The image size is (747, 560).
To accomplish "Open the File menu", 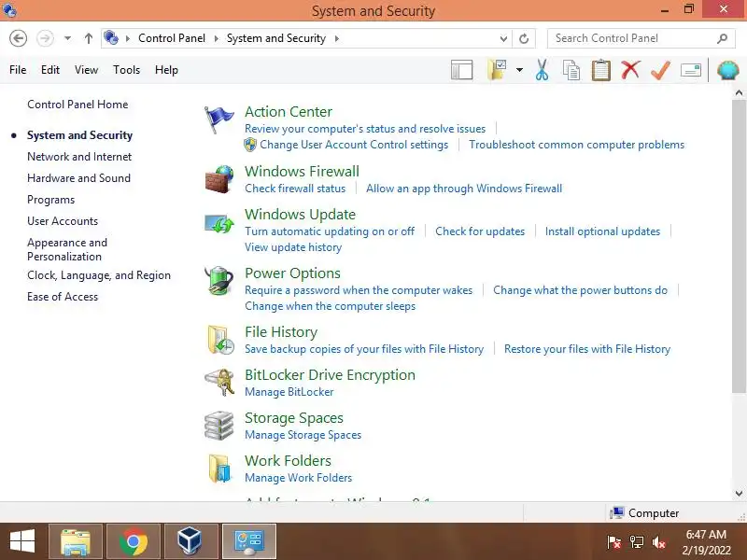I will point(18,70).
